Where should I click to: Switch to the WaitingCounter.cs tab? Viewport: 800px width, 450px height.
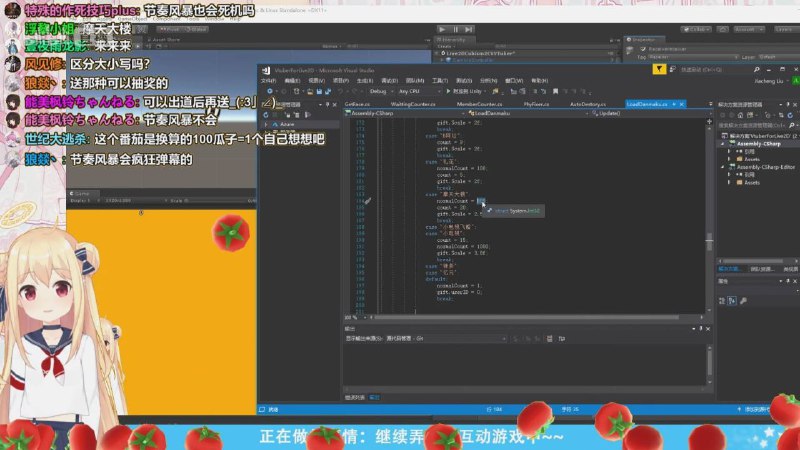point(413,104)
